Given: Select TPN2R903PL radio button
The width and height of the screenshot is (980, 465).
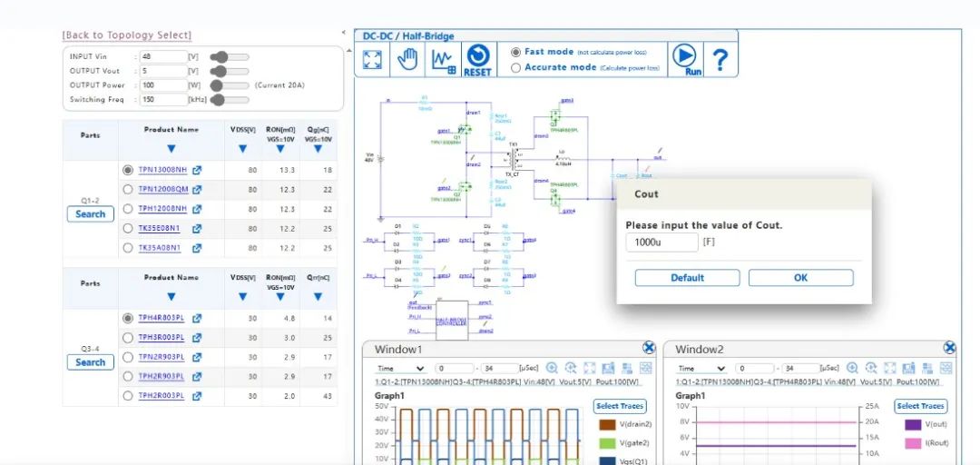Looking at the screenshot, I should coord(128,357).
